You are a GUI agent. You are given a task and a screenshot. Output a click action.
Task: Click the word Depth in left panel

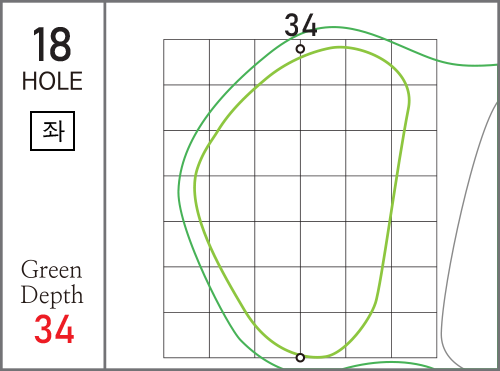tap(52, 295)
